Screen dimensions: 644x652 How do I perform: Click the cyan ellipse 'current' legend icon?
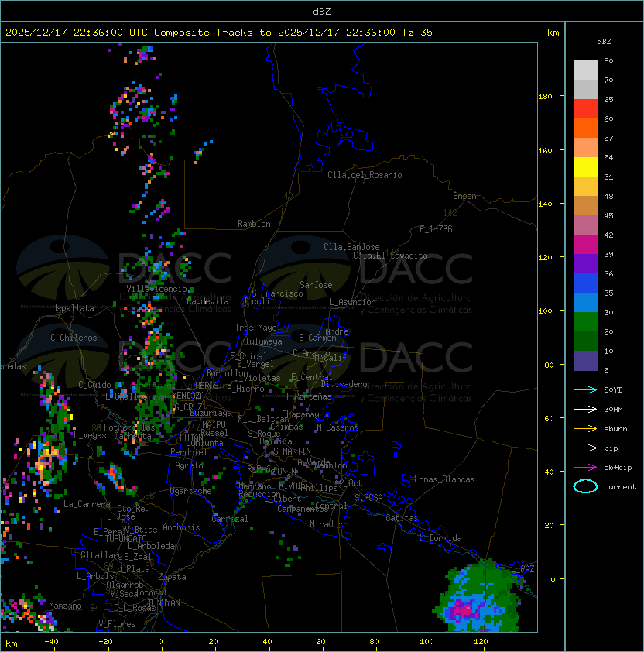[x=585, y=486]
